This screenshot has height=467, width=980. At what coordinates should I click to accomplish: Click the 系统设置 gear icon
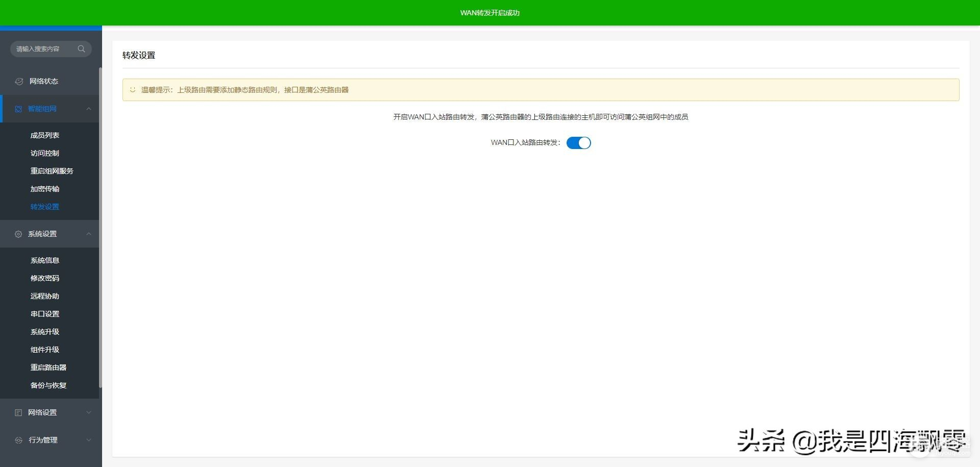pyautogui.click(x=18, y=234)
